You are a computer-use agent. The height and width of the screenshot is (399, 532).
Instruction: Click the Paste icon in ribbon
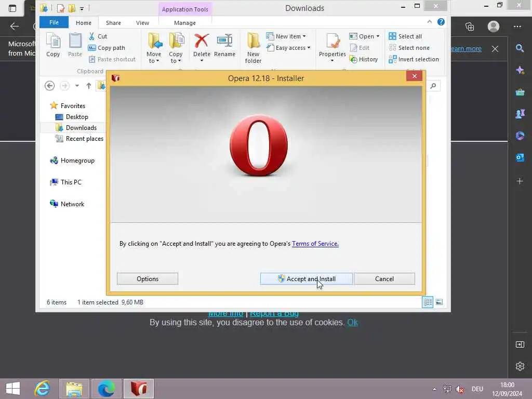(x=75, y=45)
